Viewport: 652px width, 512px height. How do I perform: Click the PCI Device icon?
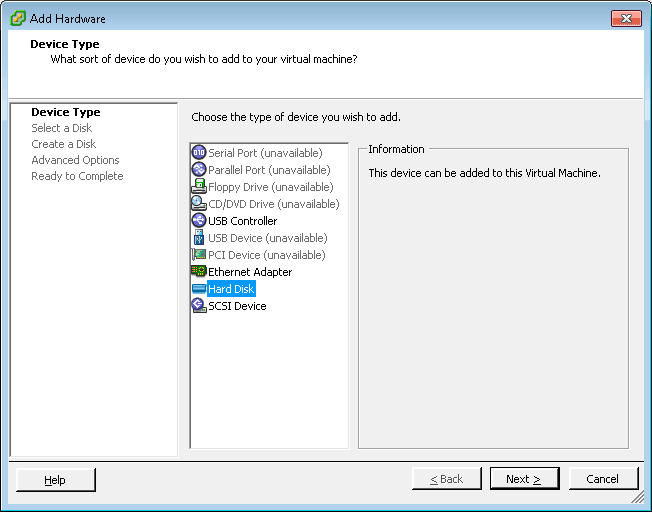click(198, 255)
